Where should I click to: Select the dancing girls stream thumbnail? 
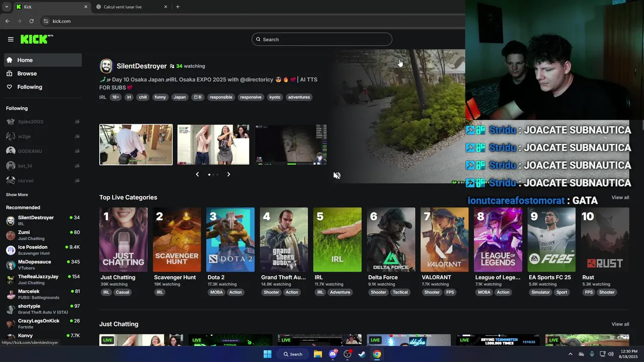(213, 144)
